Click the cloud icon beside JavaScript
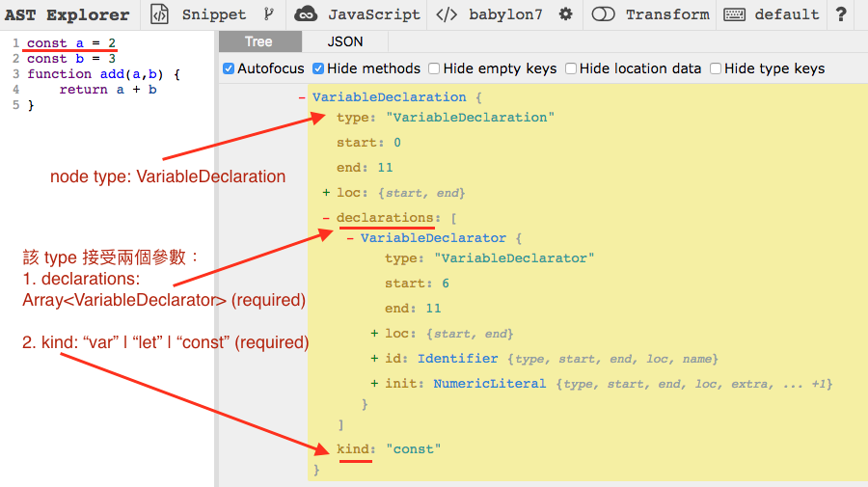 pyautogui.click(x=306, y=14)
